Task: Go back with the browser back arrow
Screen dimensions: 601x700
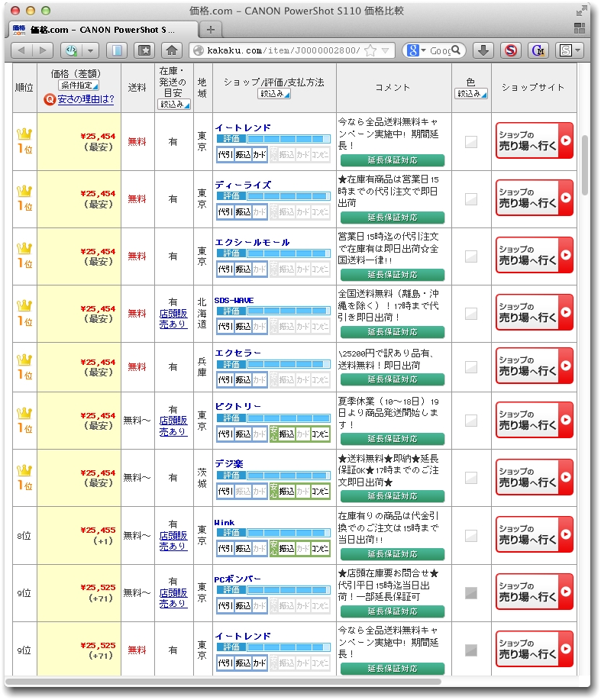Action: (x=21, y=50)
